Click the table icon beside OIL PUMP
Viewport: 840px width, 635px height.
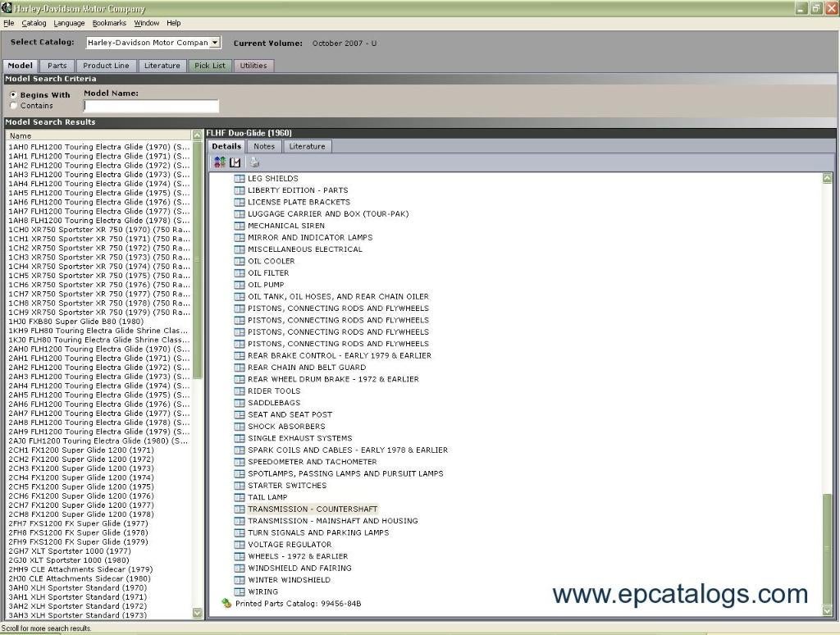240,285
